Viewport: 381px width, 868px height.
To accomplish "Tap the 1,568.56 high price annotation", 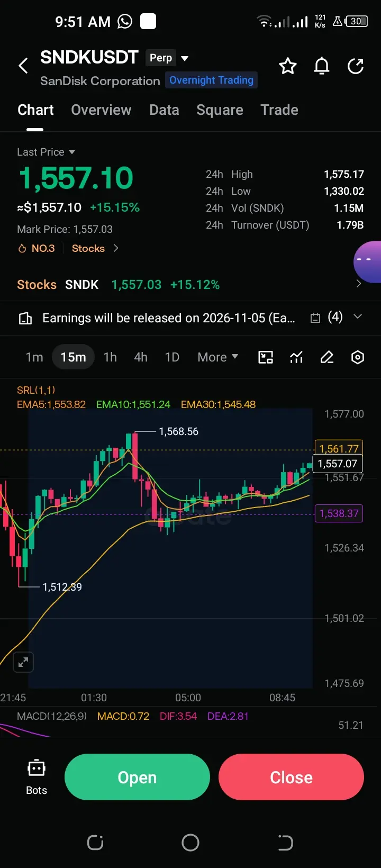I will pos(179,431).
